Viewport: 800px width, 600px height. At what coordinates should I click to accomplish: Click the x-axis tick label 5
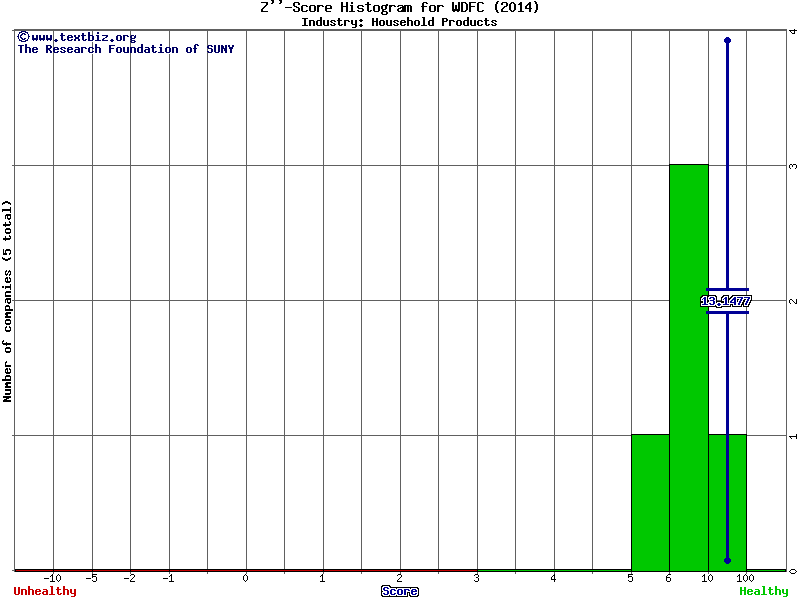pyautogui.click(x=631, y=578)
